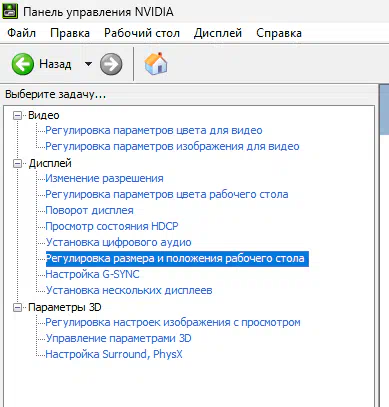Viewport: 389px width, 407px height.
Task: Open Просмотр состояния HDCP
Action: point(112,226)
